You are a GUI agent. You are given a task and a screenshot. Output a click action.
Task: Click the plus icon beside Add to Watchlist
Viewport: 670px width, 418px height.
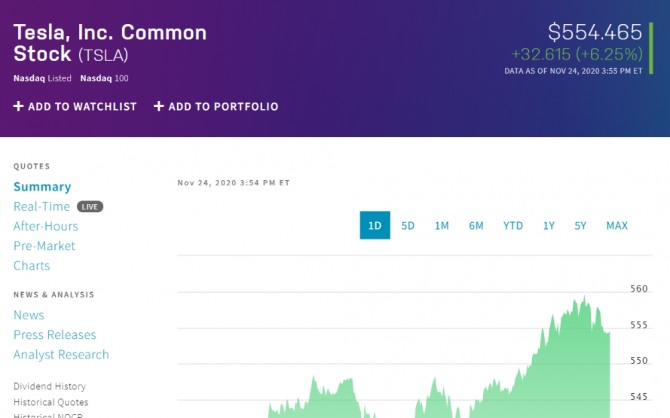pyautogui.click(x=18, y=106)
